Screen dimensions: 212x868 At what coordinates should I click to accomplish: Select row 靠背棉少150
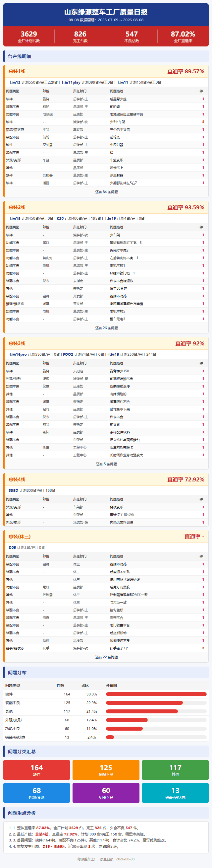[x=106, y=371]
